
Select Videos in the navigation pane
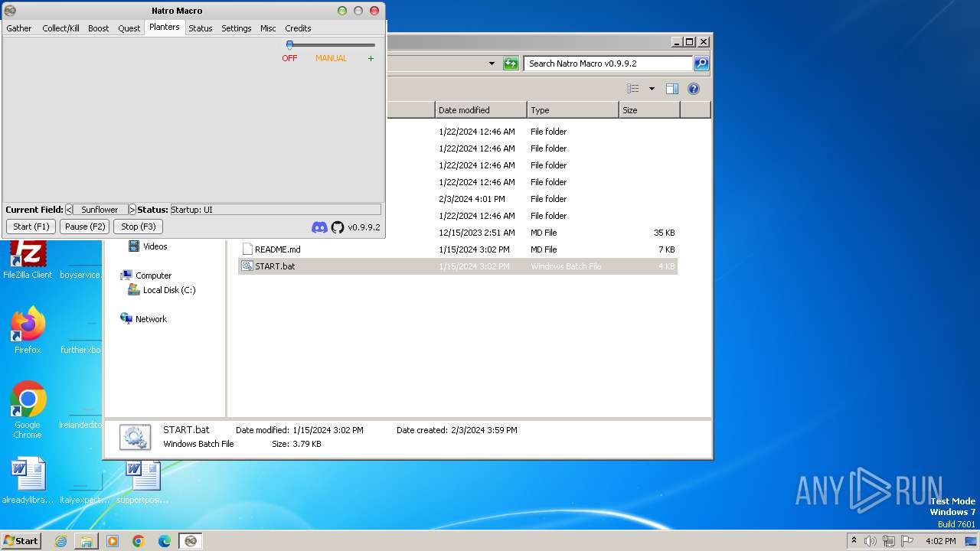pyautogui.click(x=155, y=246)
